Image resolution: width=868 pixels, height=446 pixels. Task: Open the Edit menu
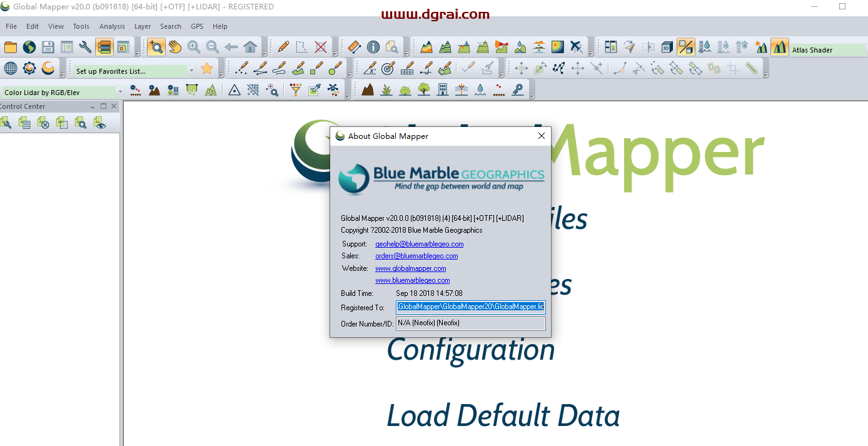(x=33, y=26)
